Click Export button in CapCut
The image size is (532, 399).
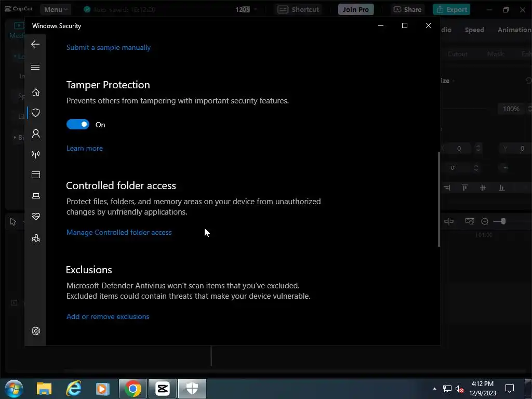point(451,9)
